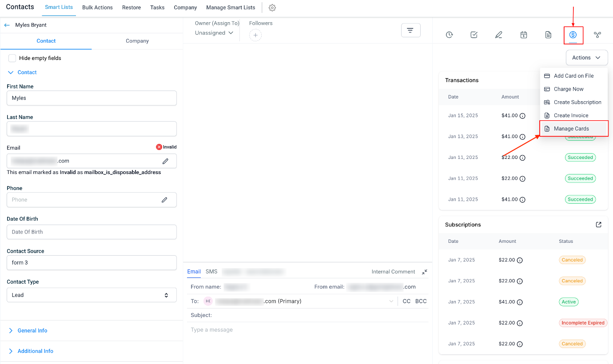This screenshot has width=613, height=364.
Task: Select Create Subscription menu item
Action: click(x=573, y=103)
